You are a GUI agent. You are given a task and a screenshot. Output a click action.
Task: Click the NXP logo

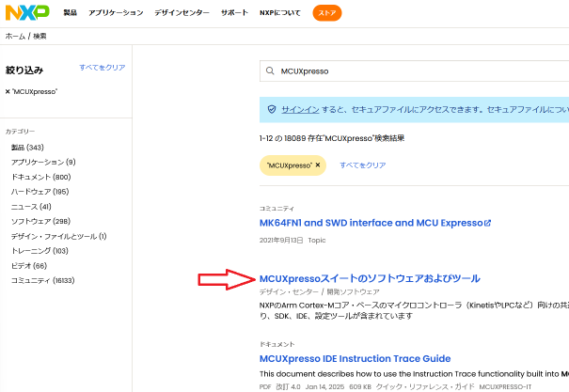[x=29, y=13]
